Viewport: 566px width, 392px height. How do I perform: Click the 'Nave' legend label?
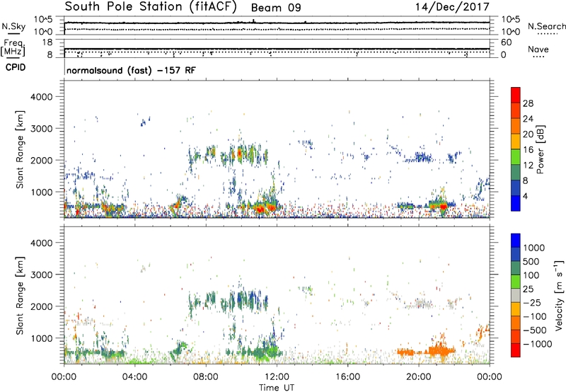tap(538, 49)
